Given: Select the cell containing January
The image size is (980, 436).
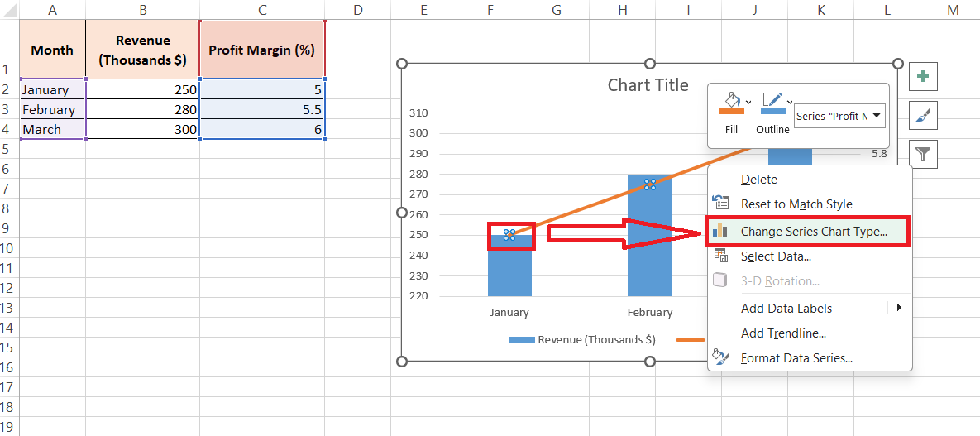Looking at the screenshot, I should tap(52, 89).
